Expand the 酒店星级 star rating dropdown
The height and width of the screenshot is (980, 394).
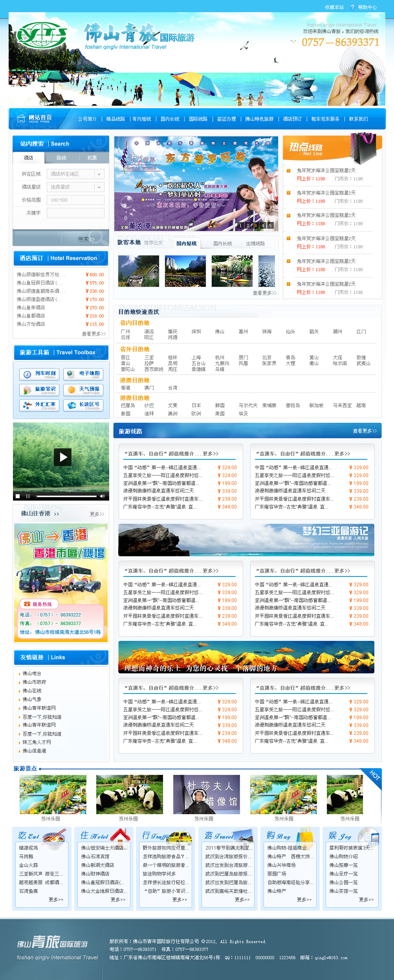(99, 187)
